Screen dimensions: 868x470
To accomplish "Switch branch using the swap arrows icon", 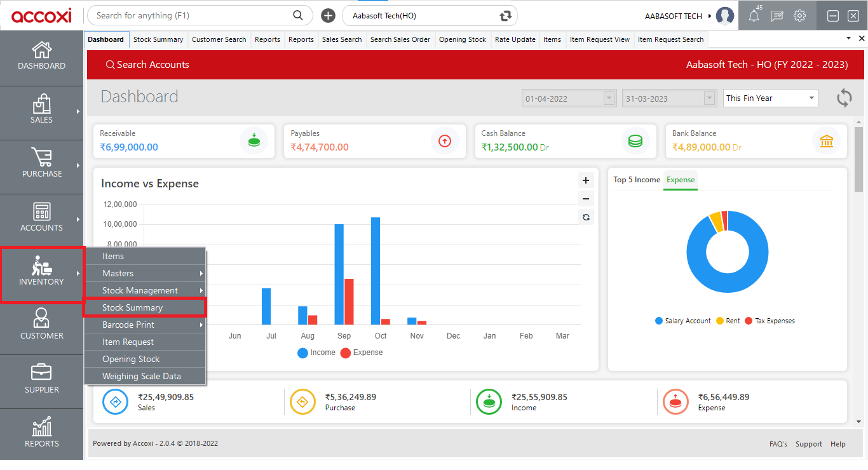I will click(506, 15).
